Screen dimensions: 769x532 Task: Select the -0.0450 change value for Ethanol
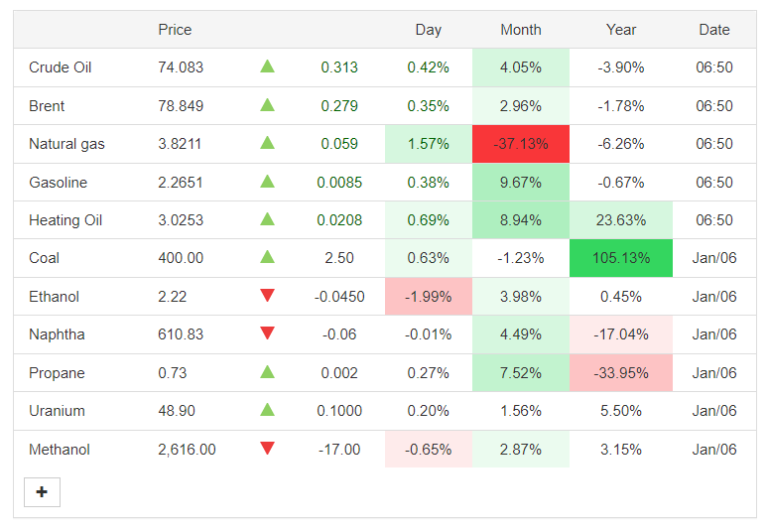tap(339, 297)
